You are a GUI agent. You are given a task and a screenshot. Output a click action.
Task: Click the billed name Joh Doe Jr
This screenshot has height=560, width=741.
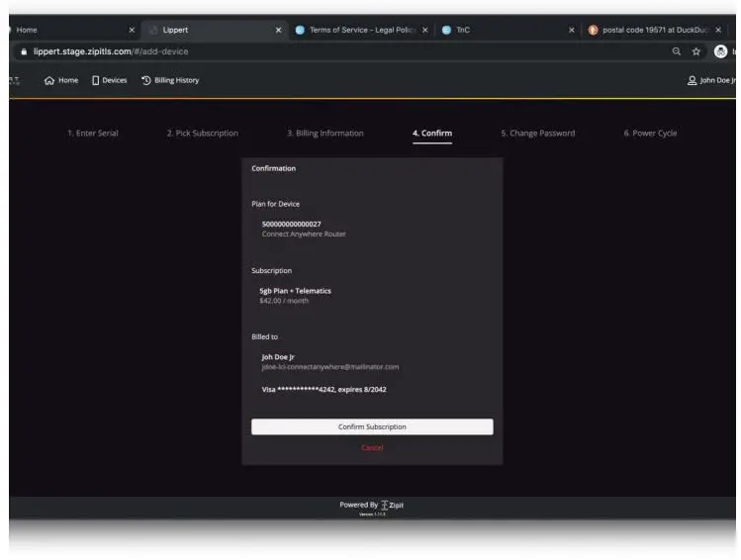pyautogui.click(x=278, y=357)
